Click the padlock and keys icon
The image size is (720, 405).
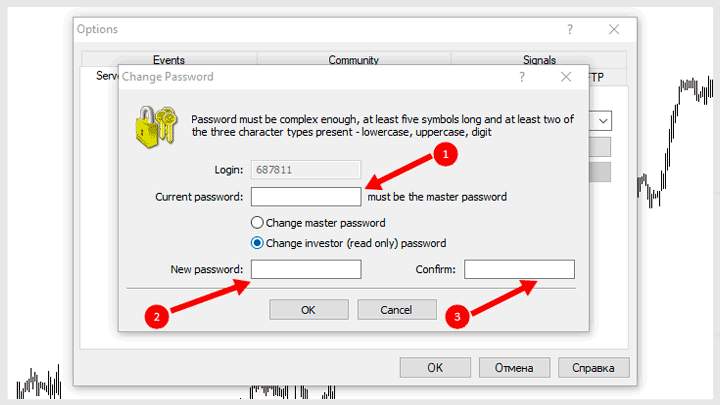point(156,127)
